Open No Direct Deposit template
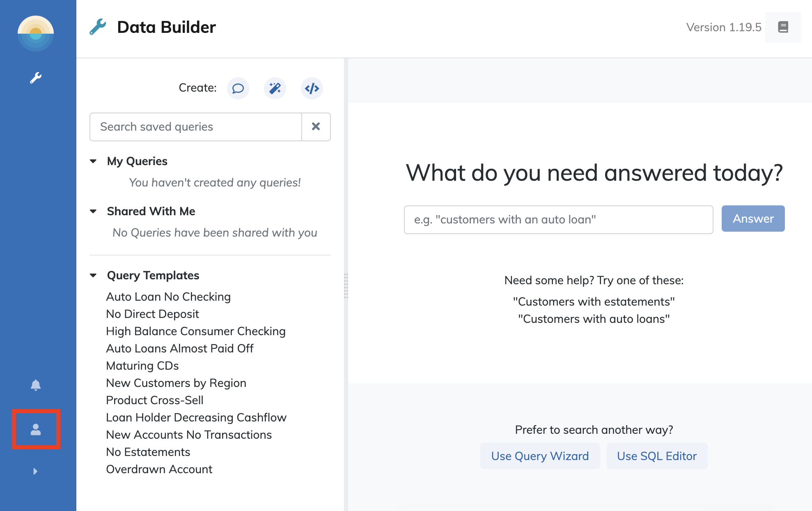812x511 pixels. [152, 314]
